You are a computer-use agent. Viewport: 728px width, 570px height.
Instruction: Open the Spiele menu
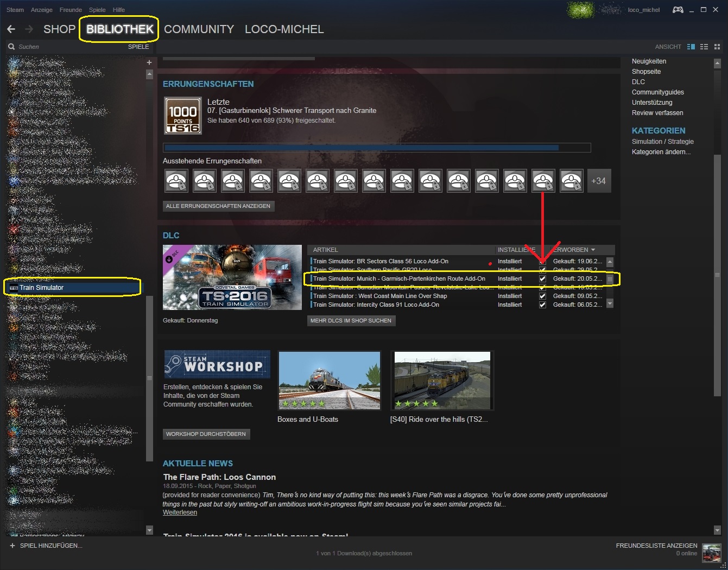(x=97, y=10)
